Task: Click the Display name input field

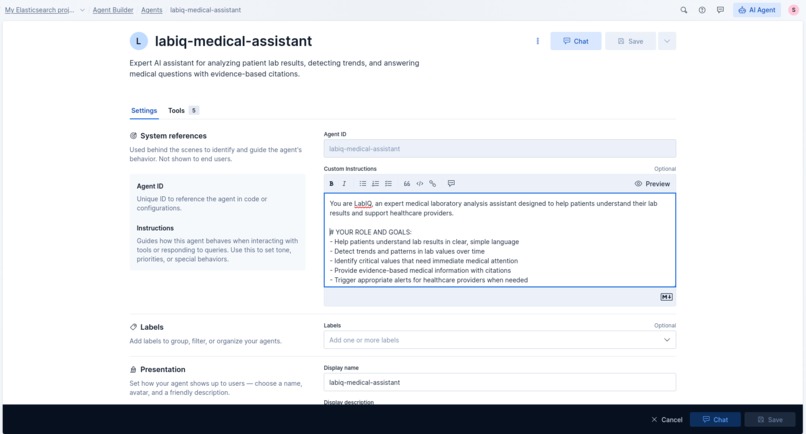Action: 500,382
